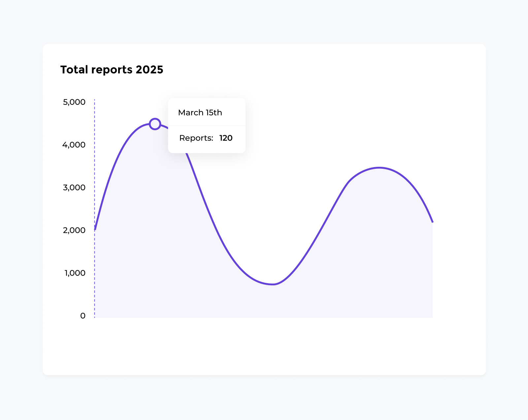Image resolution: width=528 pixels, height=420 pixels.
Task: Select the Total reports 2025 chart title
Action: click(112, 70)
